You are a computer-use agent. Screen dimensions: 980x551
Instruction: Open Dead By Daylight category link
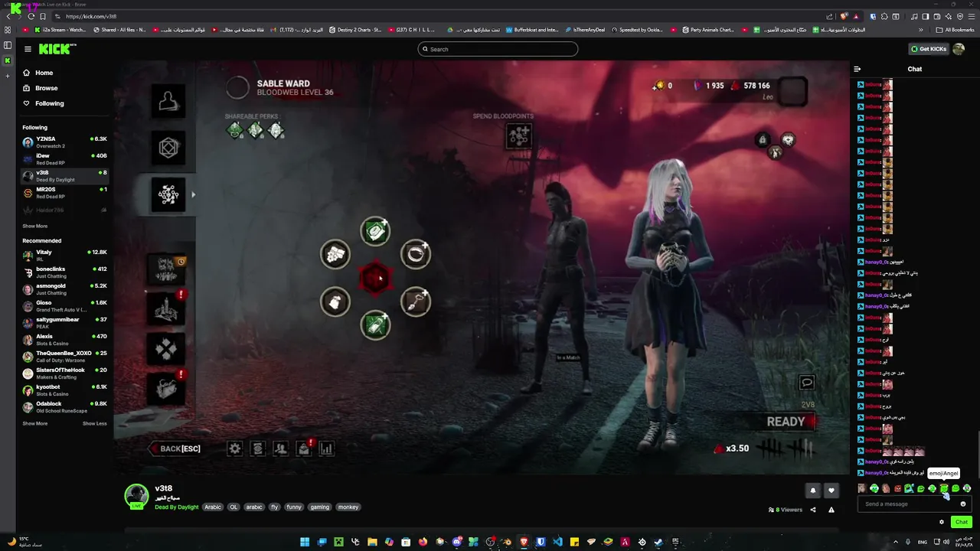177,507
